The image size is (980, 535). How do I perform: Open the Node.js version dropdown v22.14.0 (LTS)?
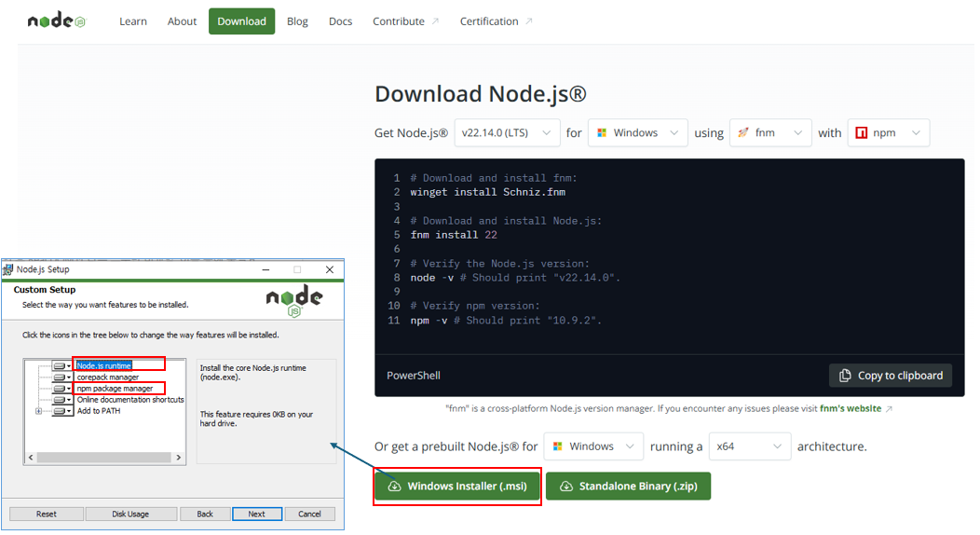pos(507,132)
